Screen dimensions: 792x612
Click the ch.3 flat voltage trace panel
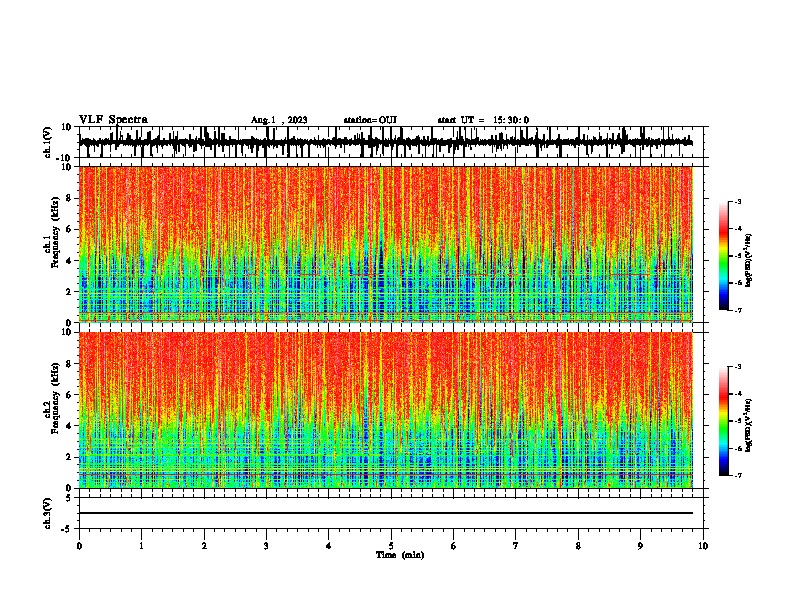(x=391, y=513)
